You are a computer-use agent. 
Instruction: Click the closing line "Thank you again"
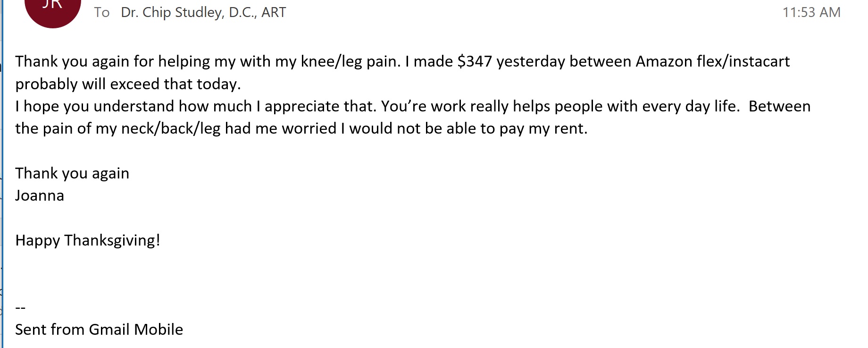pos(72,173)
